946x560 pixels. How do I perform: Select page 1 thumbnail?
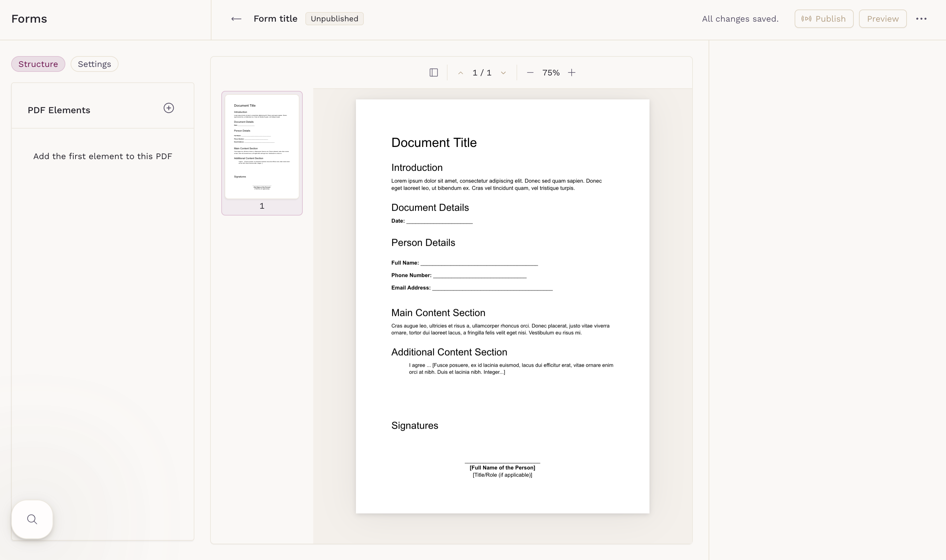[262, 147]
